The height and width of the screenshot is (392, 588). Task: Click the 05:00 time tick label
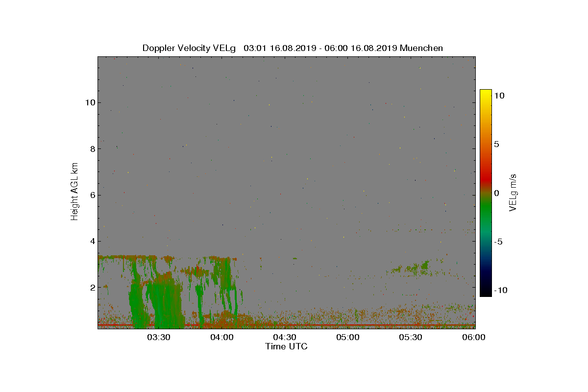[x=348, y=337]
